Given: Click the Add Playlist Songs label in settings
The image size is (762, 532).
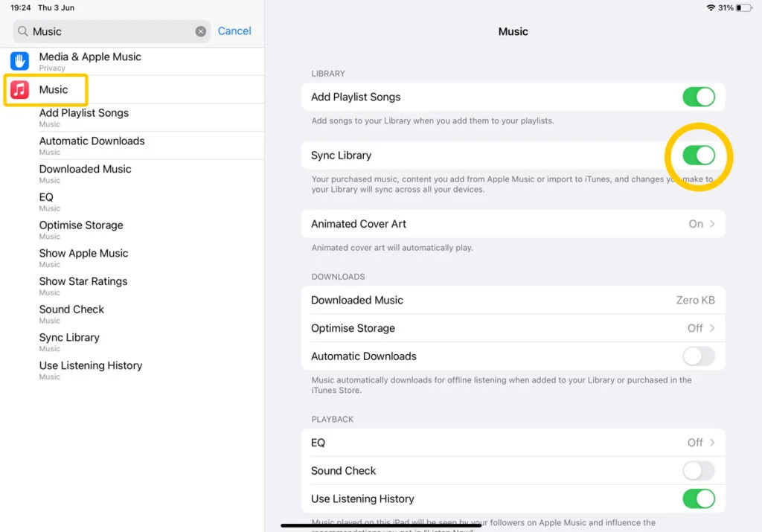Looking at the screenshot, I should 356,97.
